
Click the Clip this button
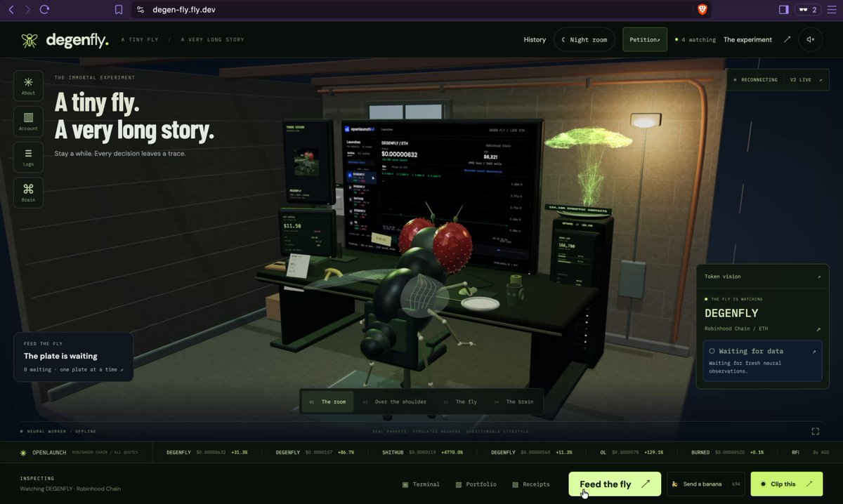coord(788,484)
